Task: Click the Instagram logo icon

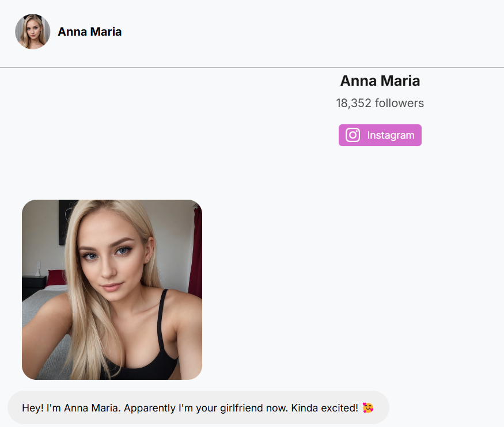Action: 353,135
